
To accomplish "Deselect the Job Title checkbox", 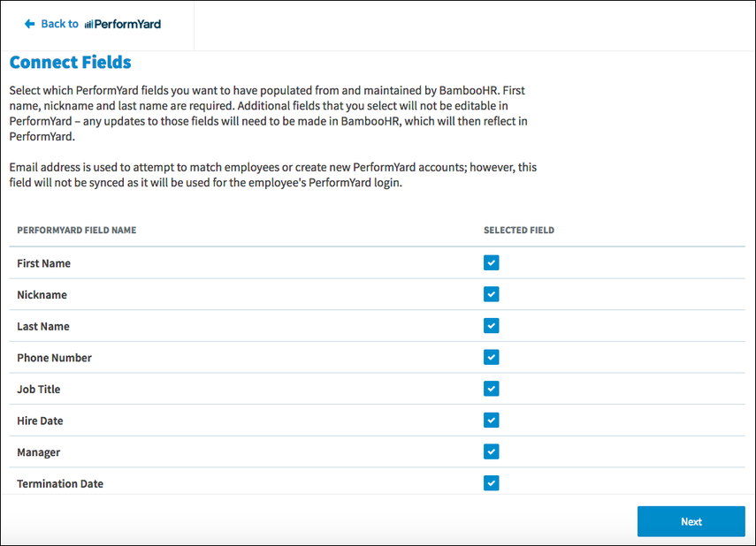I will point(492,389).
